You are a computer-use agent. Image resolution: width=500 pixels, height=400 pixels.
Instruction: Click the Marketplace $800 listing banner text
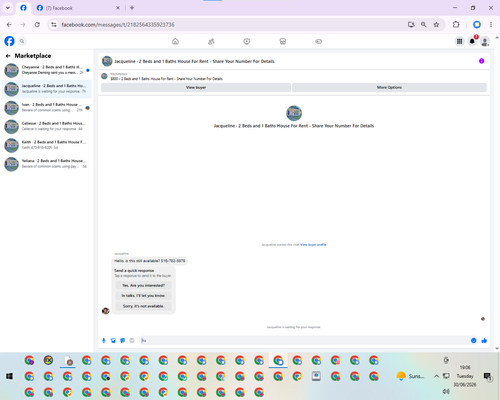167,79
